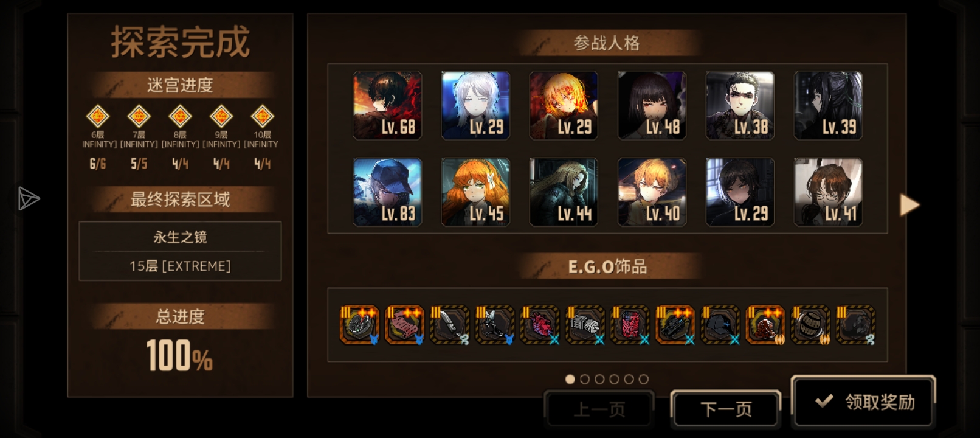Select the Lv. 83 blue cap identity portrait
Viewport: 980px width, 438px height.
(x=387, y=192)
